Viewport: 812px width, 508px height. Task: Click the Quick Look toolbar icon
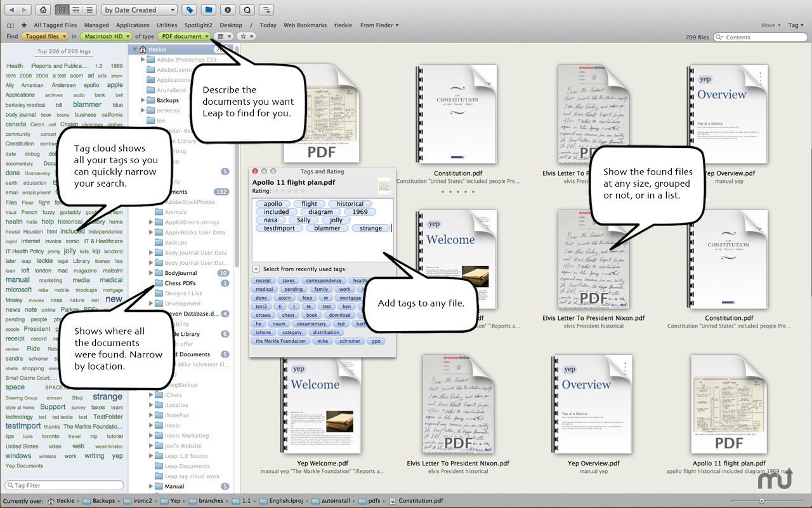click(247, 10)
